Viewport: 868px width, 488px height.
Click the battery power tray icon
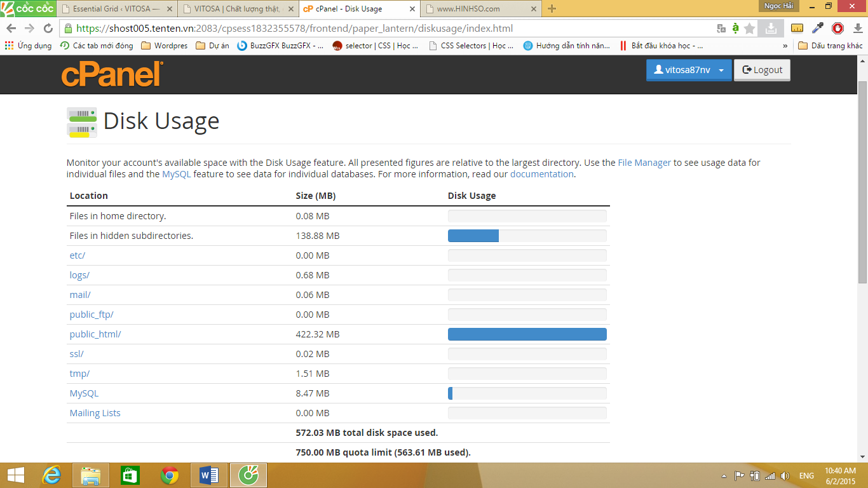(755, 476)
